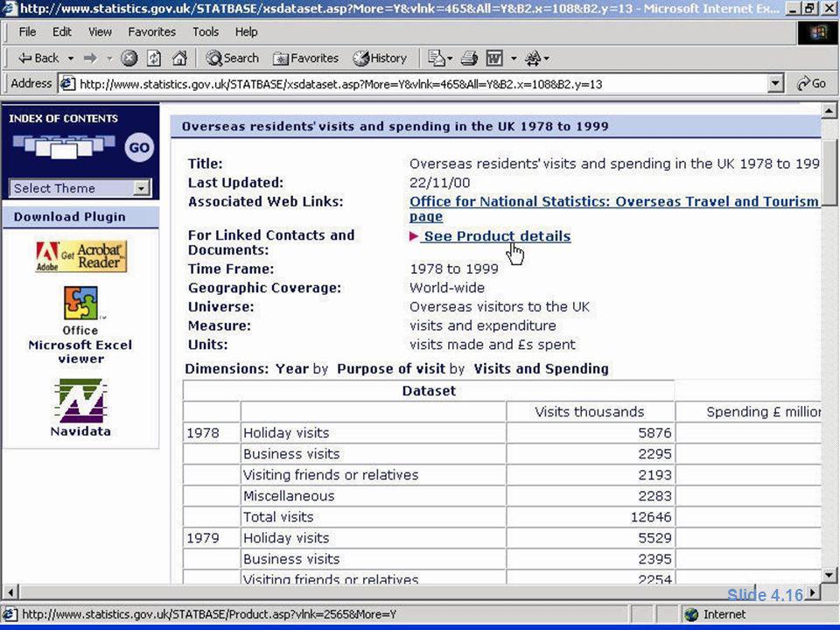Refresh the page using the Refresh icon
Image resolution: width=840 pixels, height=630 pixels.
[154, 58]
